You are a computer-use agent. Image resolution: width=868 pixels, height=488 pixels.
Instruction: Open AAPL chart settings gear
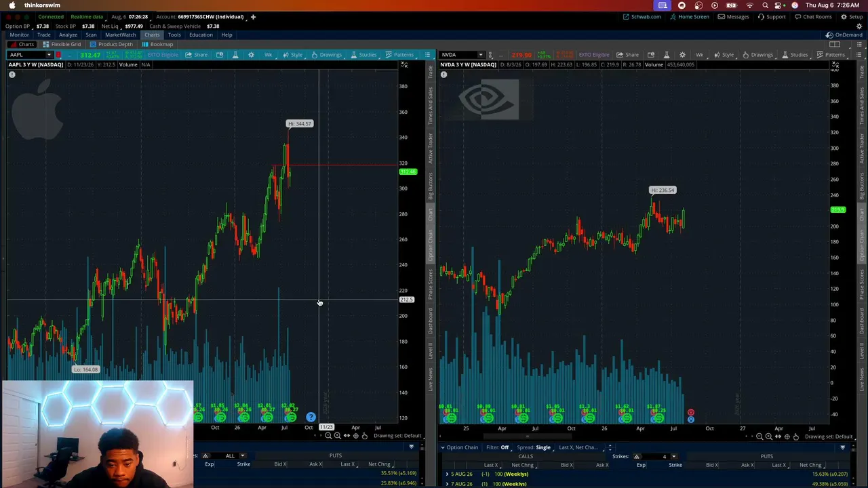(251, 54)
